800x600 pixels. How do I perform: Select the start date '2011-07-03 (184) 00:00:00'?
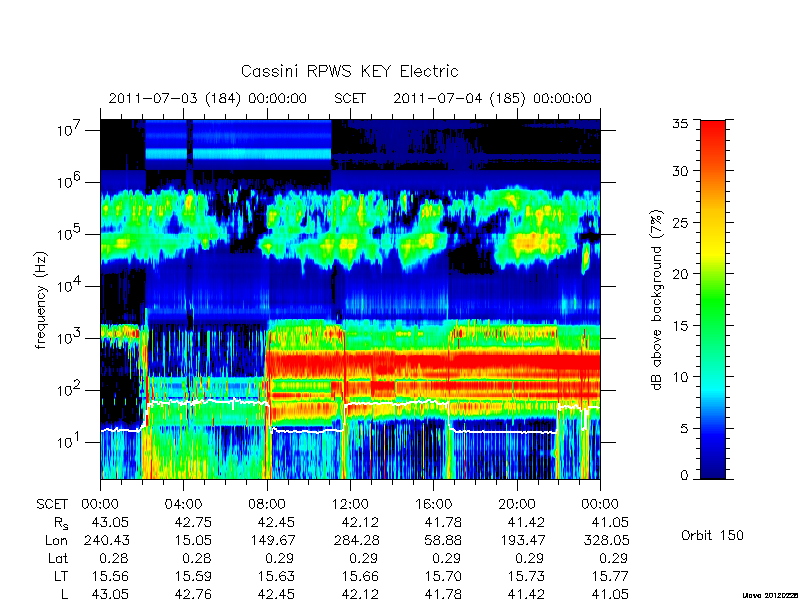[208, 98]
